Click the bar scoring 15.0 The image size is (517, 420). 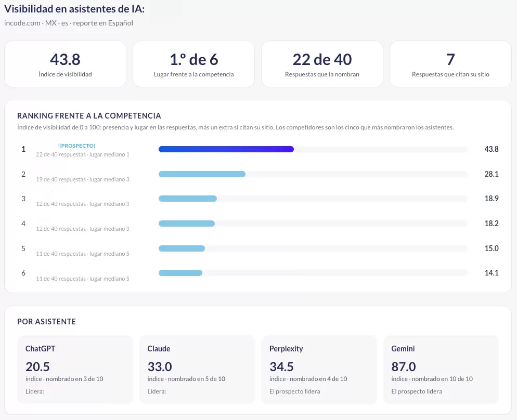pyautogui.click(x=182, y=248)
